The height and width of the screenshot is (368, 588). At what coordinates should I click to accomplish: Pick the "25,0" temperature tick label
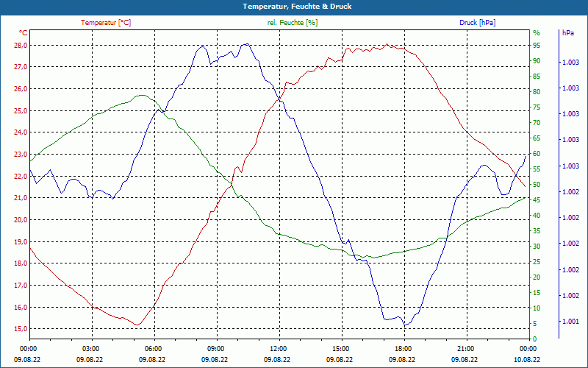(x=21, y=111)
